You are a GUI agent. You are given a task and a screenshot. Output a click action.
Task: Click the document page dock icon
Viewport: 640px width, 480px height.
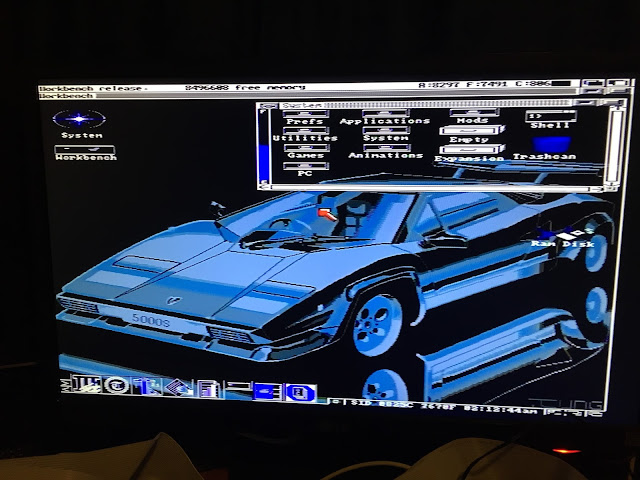[208, 388]
